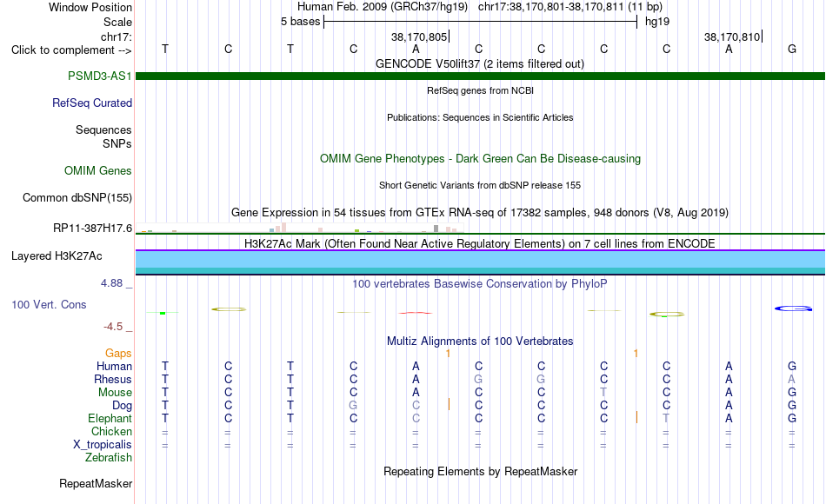Click the chr17:38,170,801-38,170,811 coordinates text
Image resolution: width=826 pixels, height=504 pixels.
pyautogui.click(x=550, y=7)
